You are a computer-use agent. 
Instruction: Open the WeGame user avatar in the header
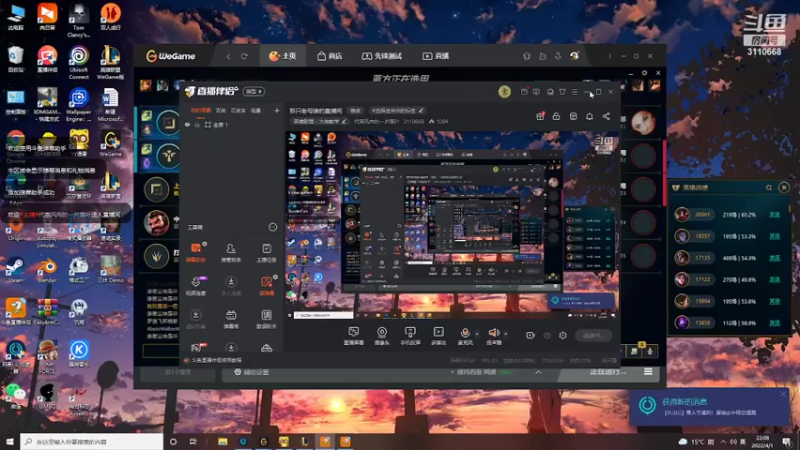[x=574, y=56]
